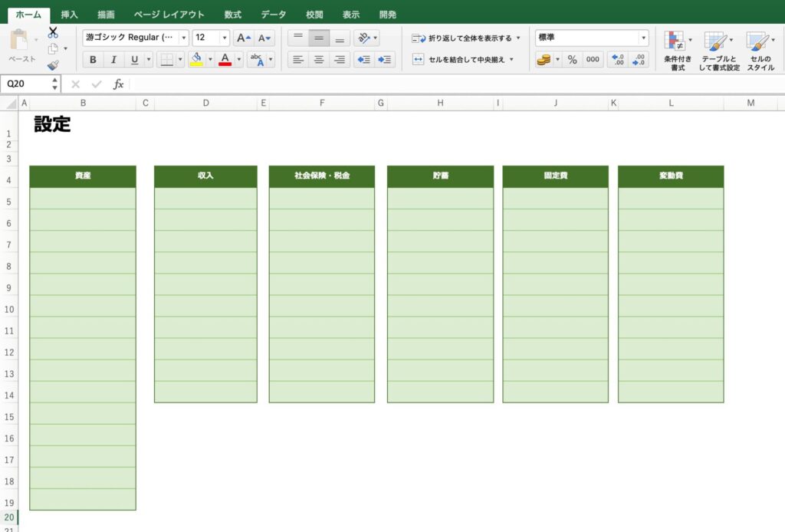Toggle Bold formatting

[x=93, y=60]
